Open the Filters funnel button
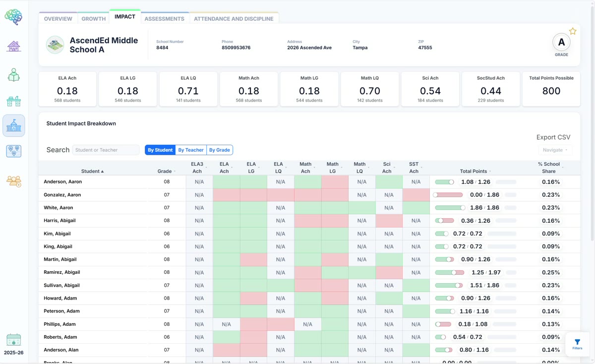 coord(577,344)
